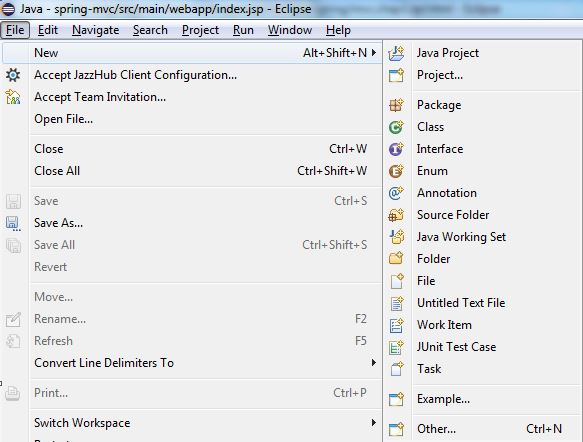This screenshot has height=442, width=583.
Task: Click the JUnit Test Case icon
Action: click(x=396, y=347)
